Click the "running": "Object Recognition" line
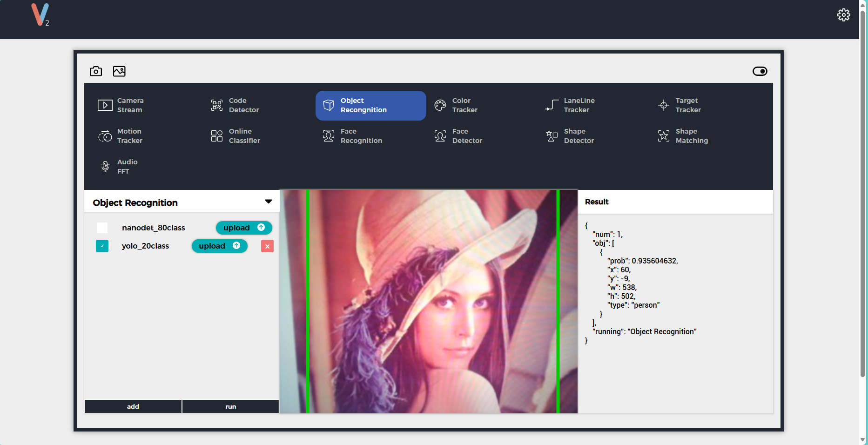868x445 pixels. [x=645, y=332]
